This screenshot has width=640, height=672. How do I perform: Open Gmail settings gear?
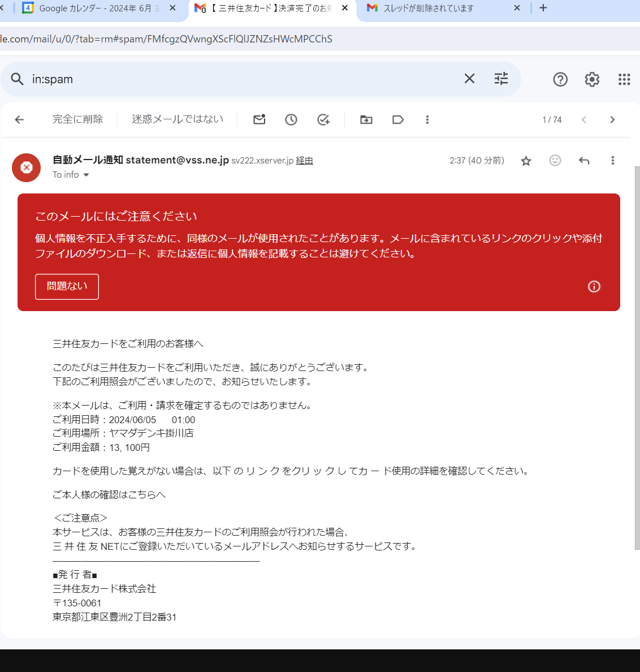pos(592,79)
